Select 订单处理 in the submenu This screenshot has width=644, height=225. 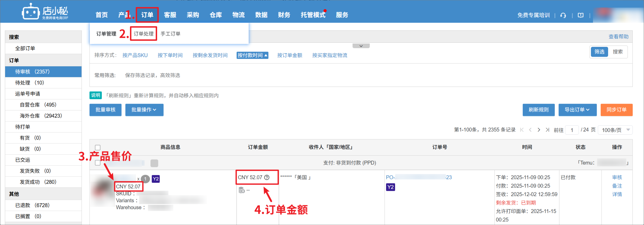coord(143,34)
